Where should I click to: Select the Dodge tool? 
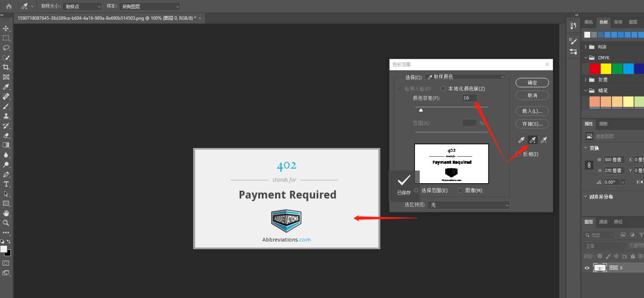pyautogui.click(x=6, y=164)
